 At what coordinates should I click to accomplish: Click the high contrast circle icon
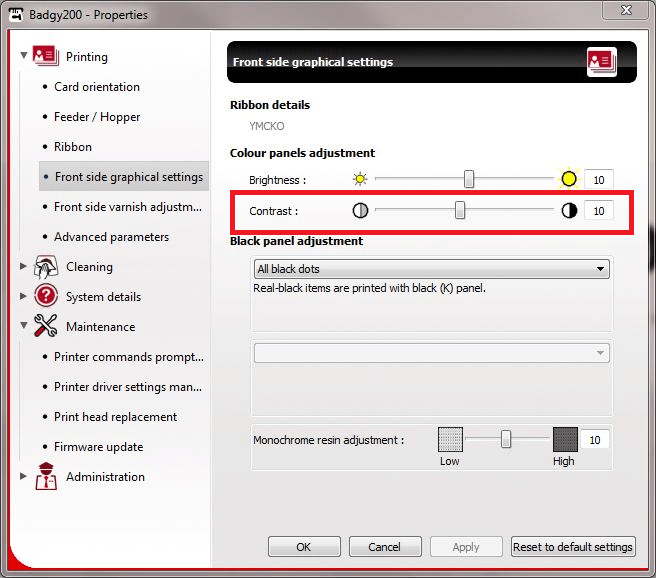click(569, 210)
